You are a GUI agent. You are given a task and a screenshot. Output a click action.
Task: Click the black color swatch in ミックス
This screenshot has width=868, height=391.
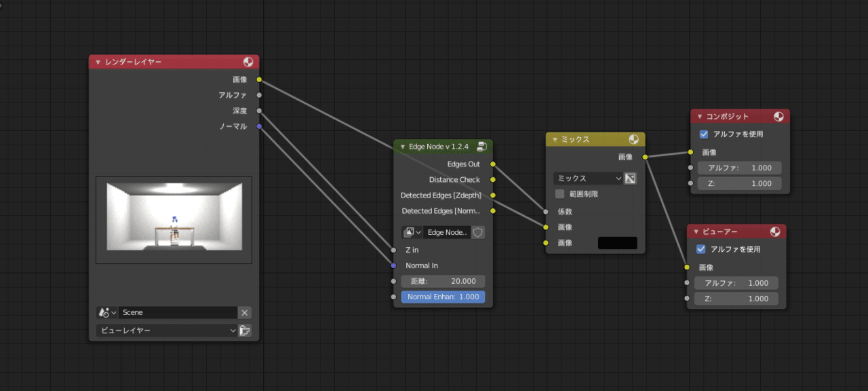tap(617, 242)
